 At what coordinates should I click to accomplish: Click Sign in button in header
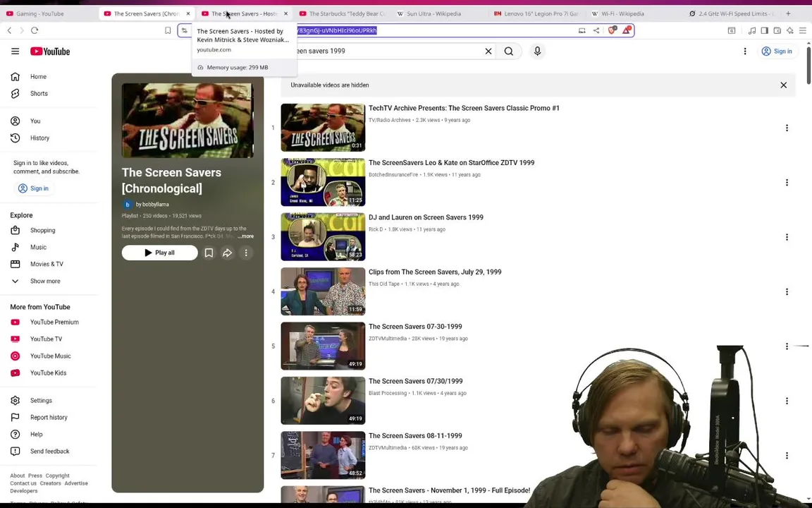coord(777,52)
